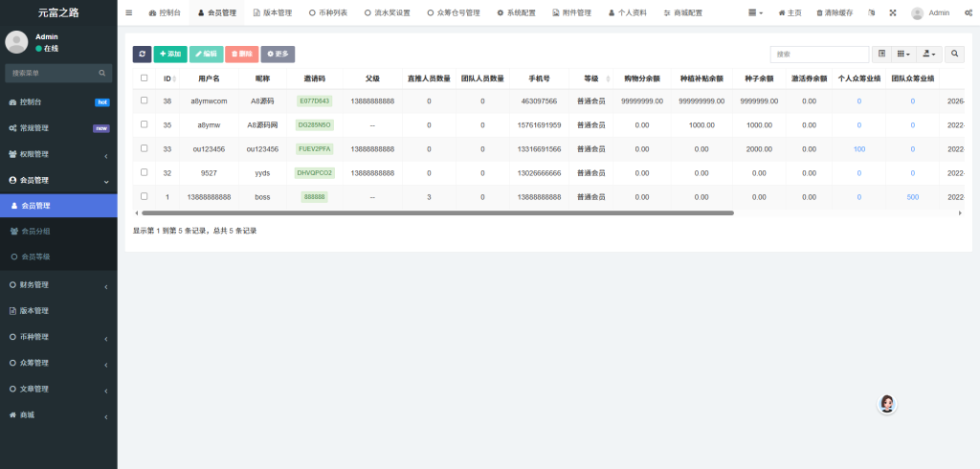Viewport: 980px width, 469px height.
Task: Click personal performance link 100 for ou123456
Action: click(x=858, y=148)
